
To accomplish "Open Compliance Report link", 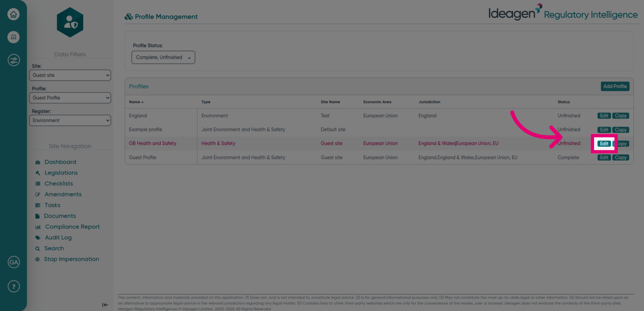I will coord(72,227).
